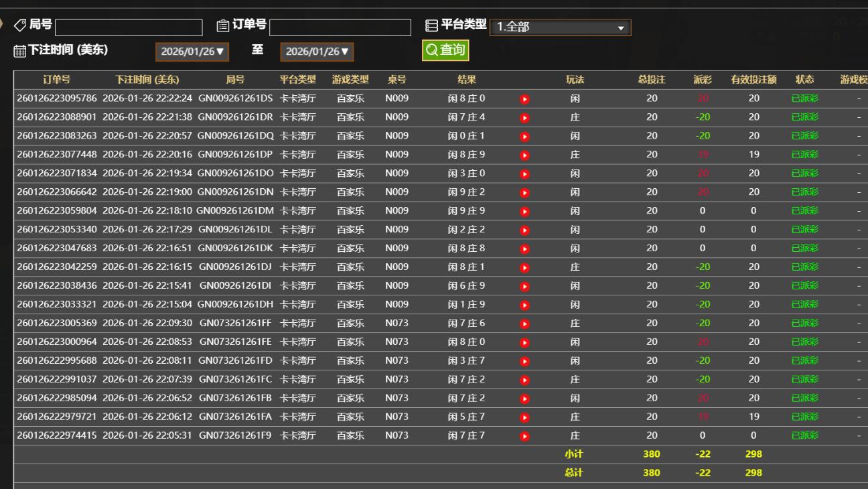Viewport: 868px width, 489px height.
Task: Focus the 订单号 order number input field
Action: (x=340, y=27)
